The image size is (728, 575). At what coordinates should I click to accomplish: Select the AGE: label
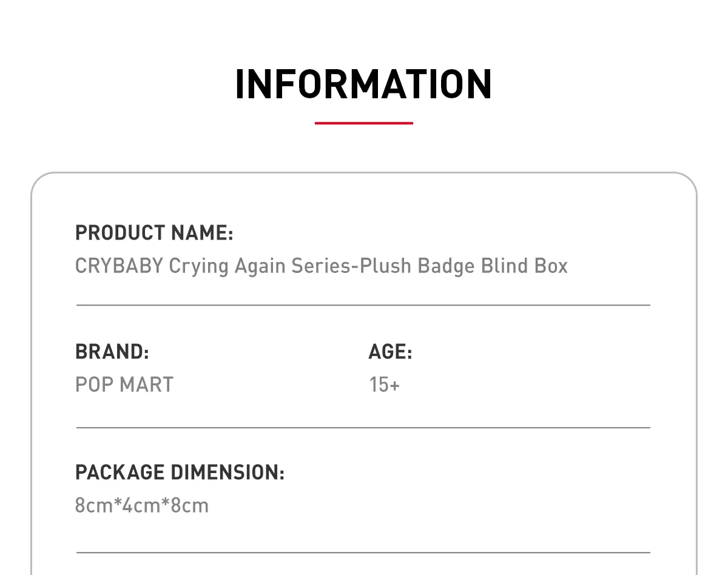(391, 352)
